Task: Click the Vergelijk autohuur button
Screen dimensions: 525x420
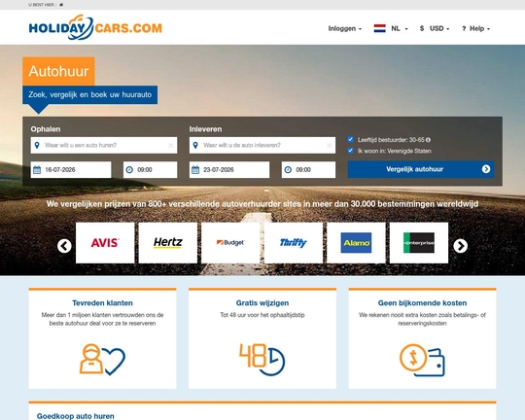Action: (421, 169)
